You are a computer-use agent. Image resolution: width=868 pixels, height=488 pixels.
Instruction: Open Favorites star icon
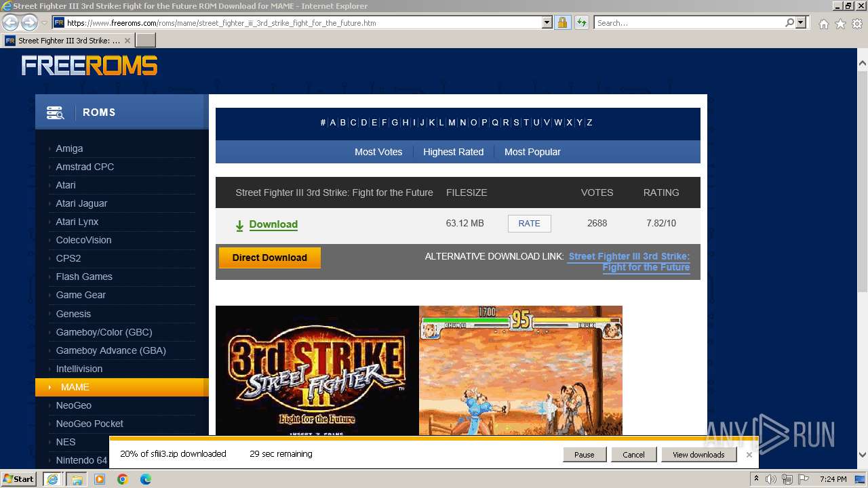[x=840, y=24]
